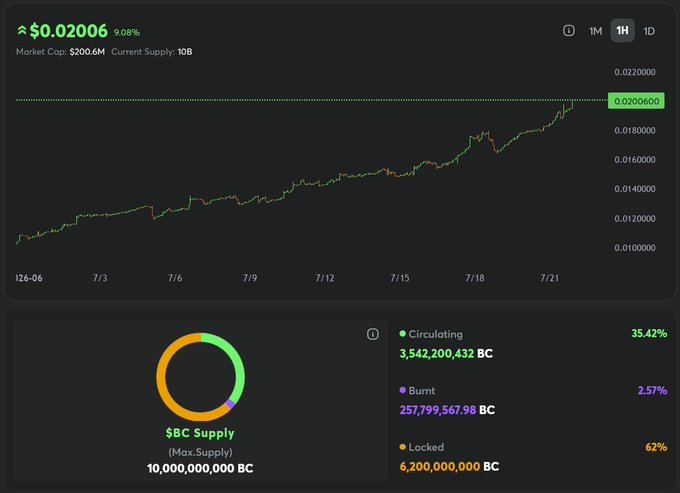Click the 0.0200600 current price tag
The height and width of the screenshot is (493, 680).
pyautogui.click(x=636, y=101)
